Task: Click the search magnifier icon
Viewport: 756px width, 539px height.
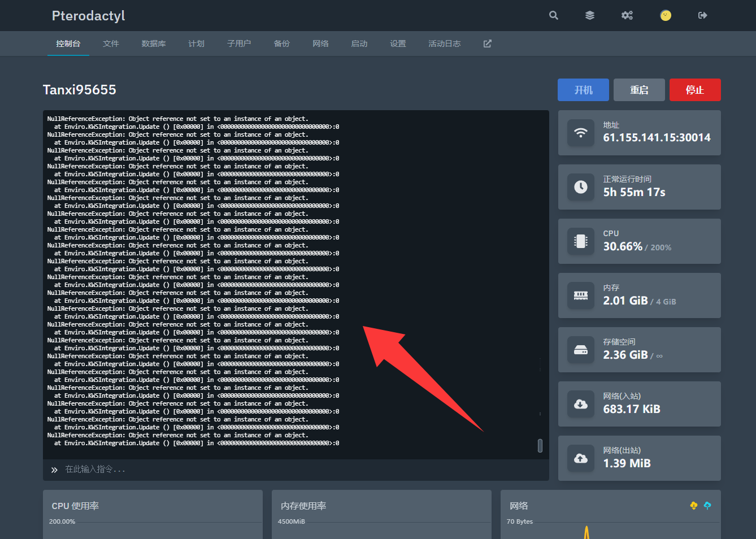Action: 554,15
